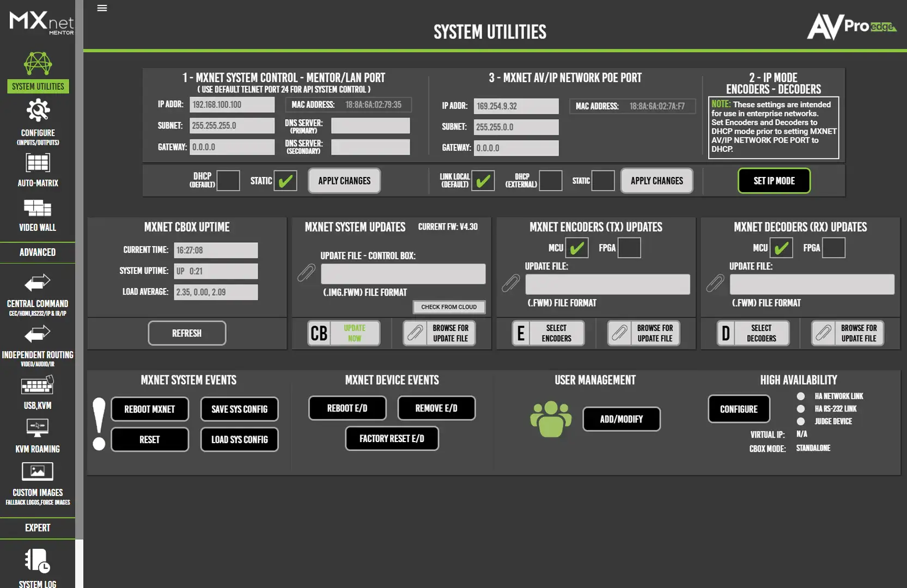Click paperclip icon beside encoders update file field
The height and width of the screenshot is (588, 907).
510,283
